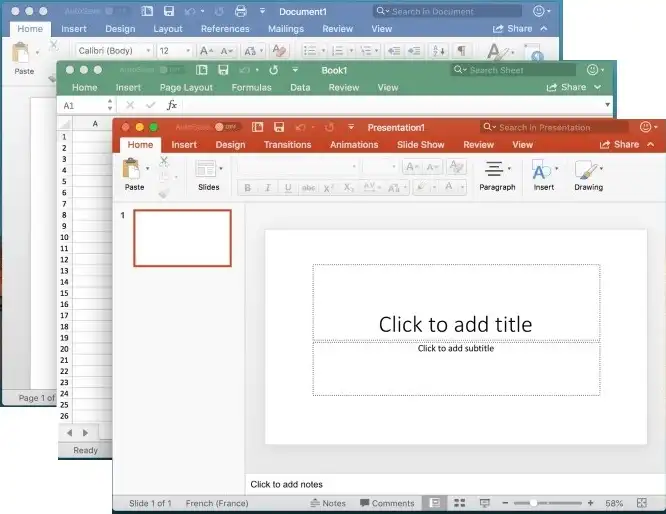Expand the Excel ribbon chevron beside Share
Screen dimensions: 666x514
598,87
